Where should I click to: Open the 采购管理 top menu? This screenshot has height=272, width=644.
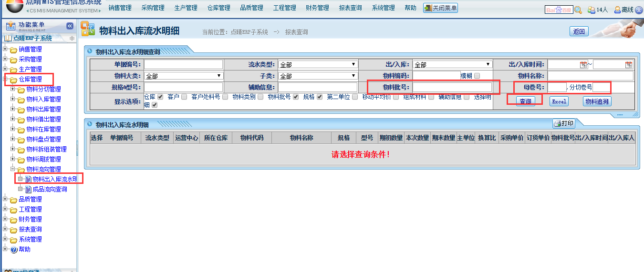153,8
